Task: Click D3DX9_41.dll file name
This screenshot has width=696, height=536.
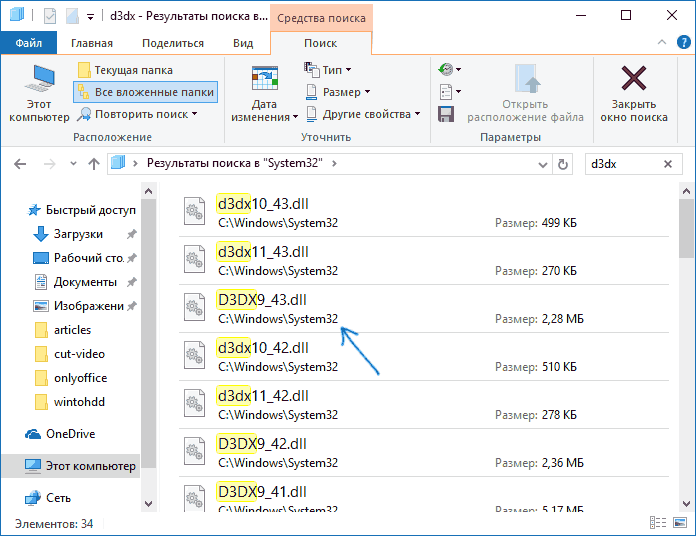Action: (262, 492)
